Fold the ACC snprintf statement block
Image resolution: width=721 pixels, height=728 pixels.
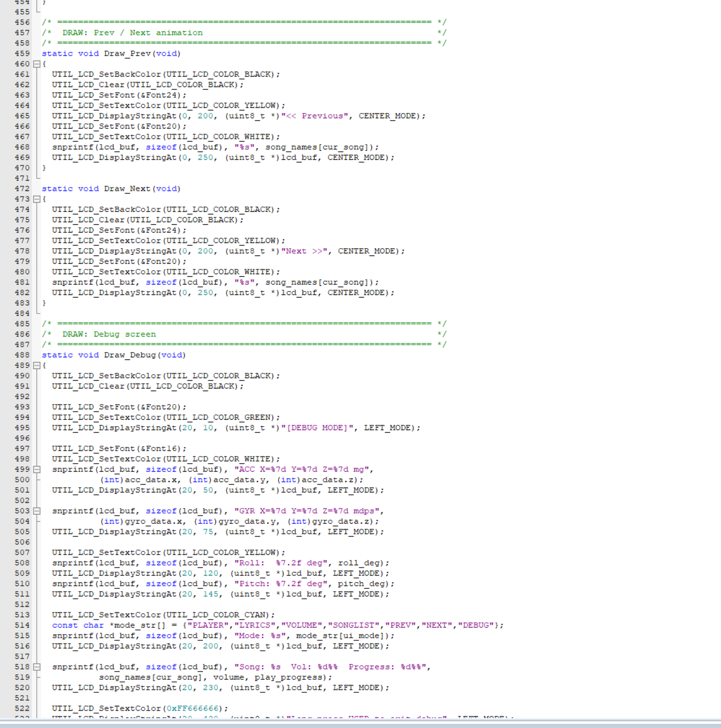[37, 469]
